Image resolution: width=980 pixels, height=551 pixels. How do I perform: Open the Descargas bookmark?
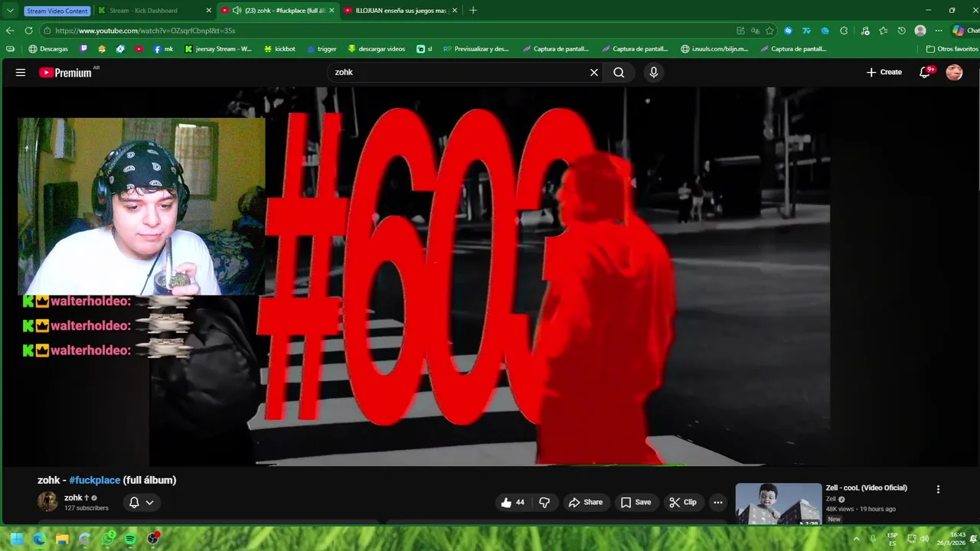coord(48,49)
